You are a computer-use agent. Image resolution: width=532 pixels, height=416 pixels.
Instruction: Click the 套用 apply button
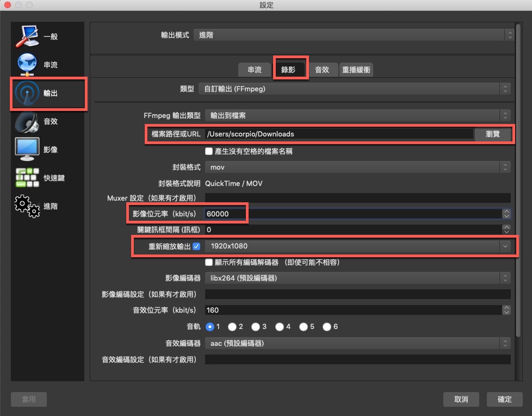[29, 399]
